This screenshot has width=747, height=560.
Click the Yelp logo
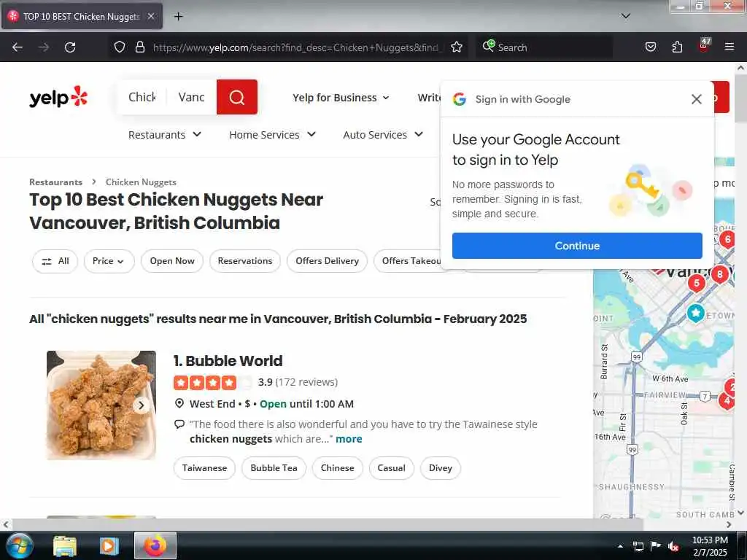click(x=58, y=97)
